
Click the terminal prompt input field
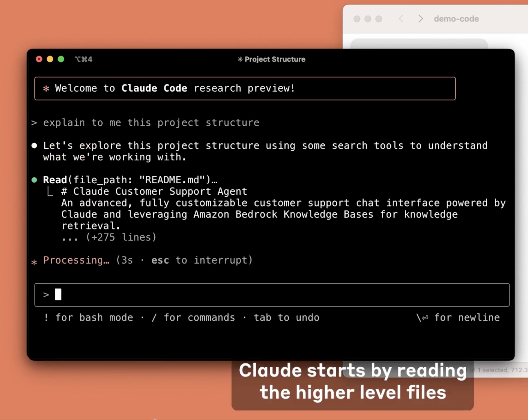tap(272, 295)
